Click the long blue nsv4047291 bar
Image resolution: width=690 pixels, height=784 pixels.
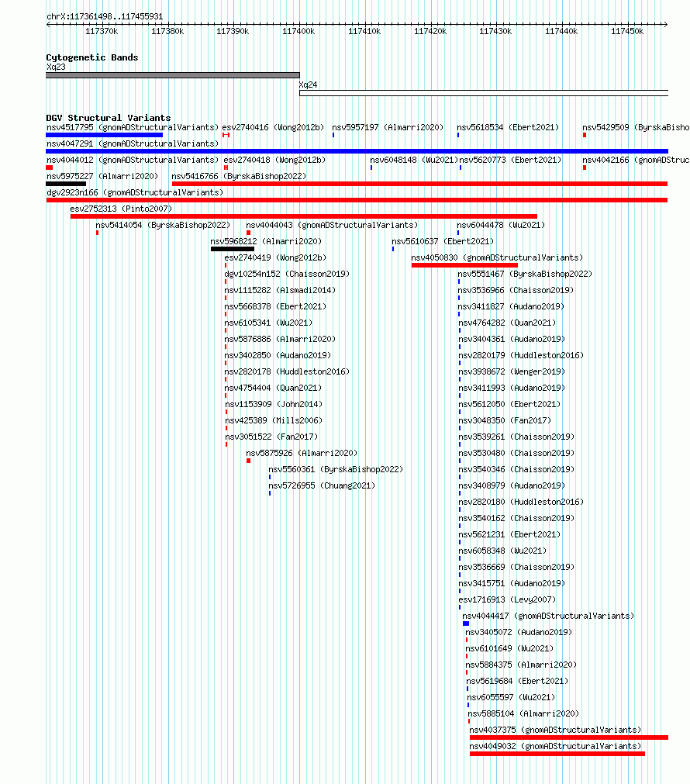point(357,151)
